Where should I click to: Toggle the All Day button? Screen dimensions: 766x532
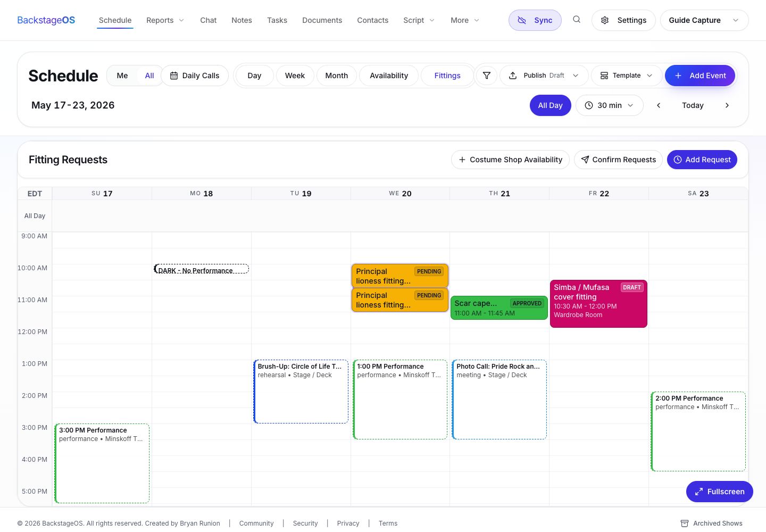(551, 105)
